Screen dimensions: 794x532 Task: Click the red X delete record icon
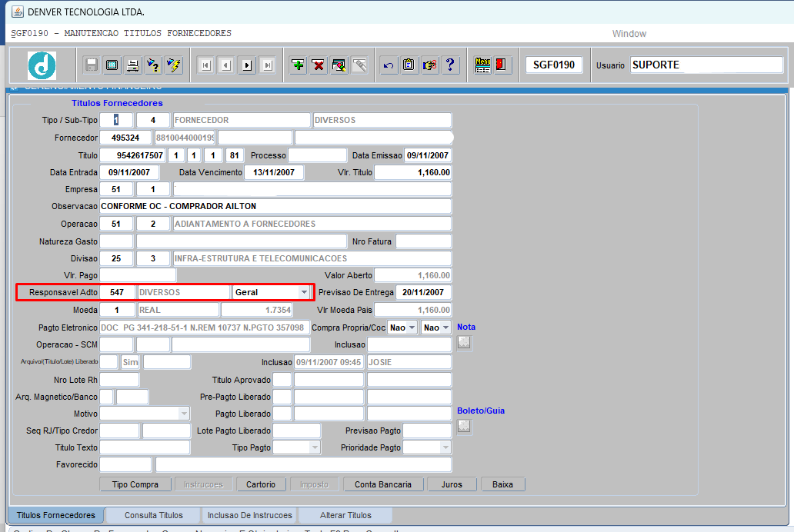319,65
